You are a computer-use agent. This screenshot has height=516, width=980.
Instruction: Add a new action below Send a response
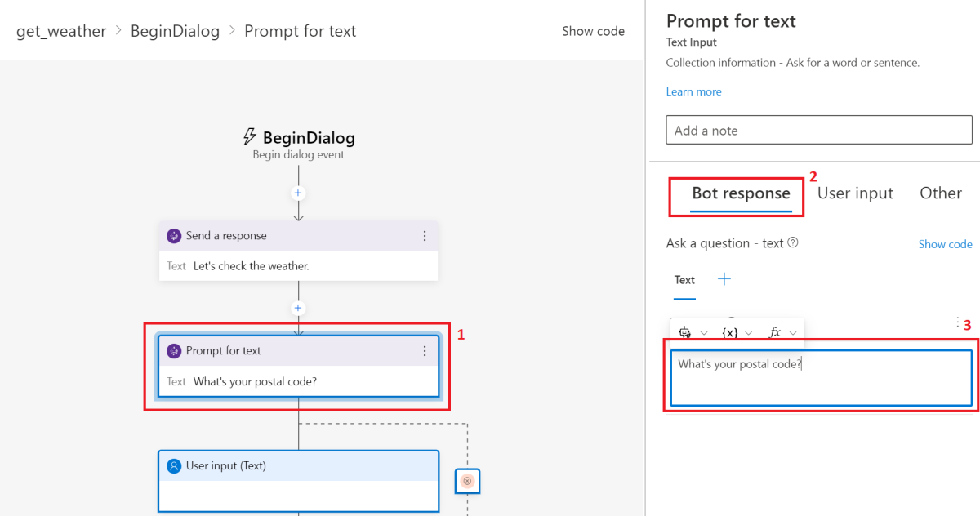click(x=298, y=307)
